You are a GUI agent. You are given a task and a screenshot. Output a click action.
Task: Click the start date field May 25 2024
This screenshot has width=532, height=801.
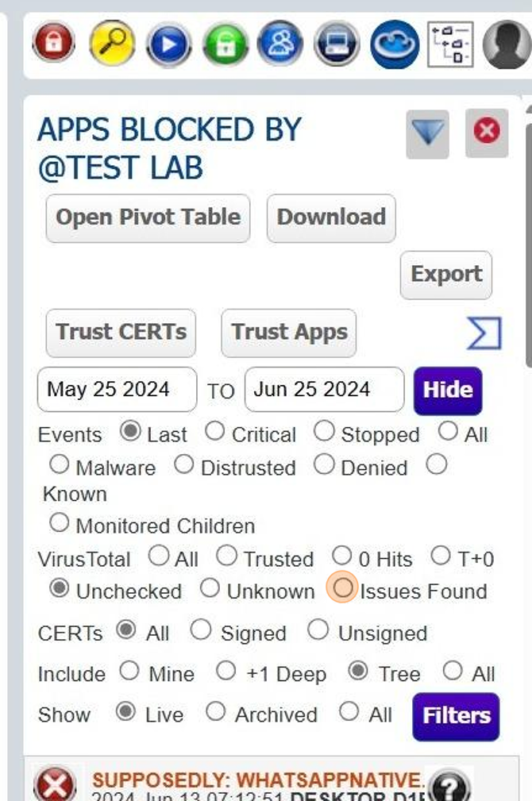(x=117, y=390)
